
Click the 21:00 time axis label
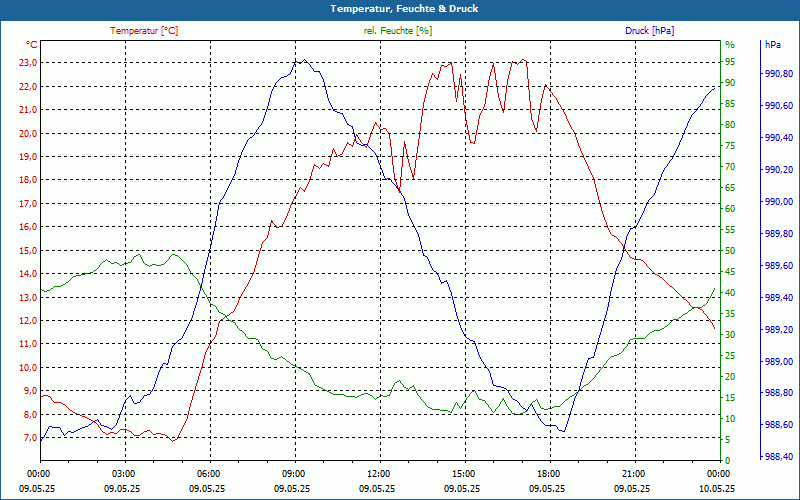[x=635, y=473]
